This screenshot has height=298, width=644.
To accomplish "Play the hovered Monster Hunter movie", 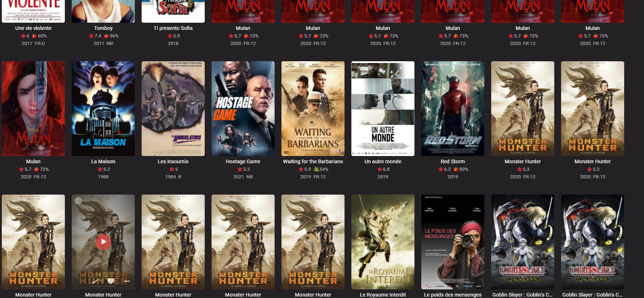I will [103, 242].
